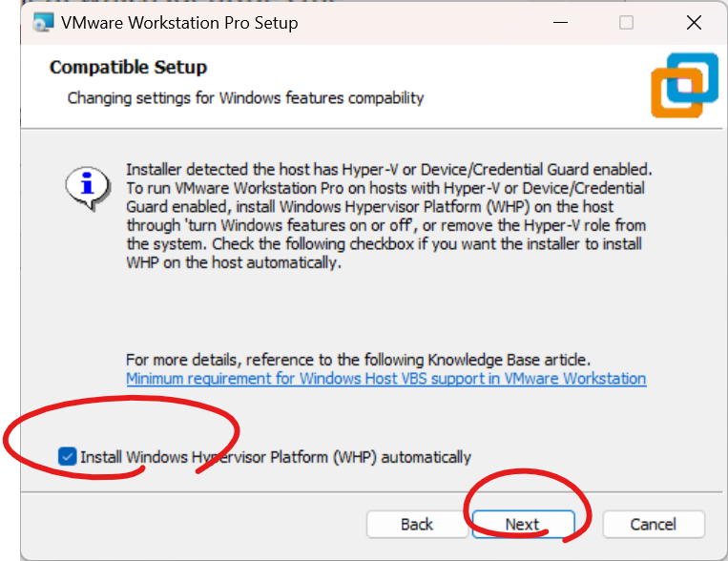Close the VMware Workstation Pro Setup window

(694, 23)
